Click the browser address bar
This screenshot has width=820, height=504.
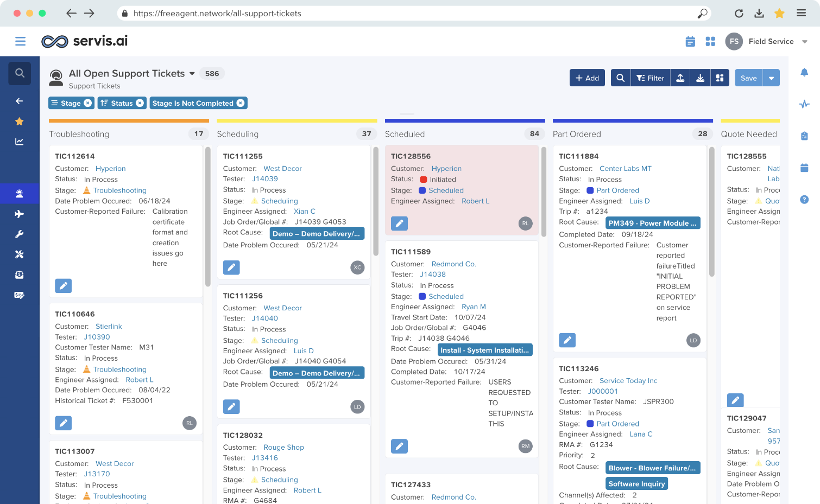click(414, 14)
